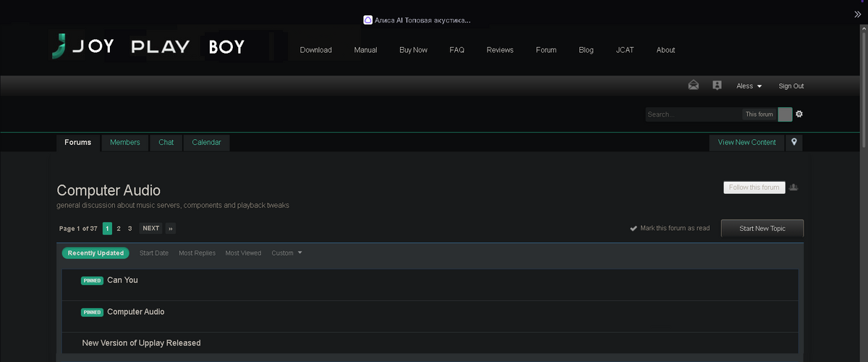Click the green search submit button

click(785, 114)
